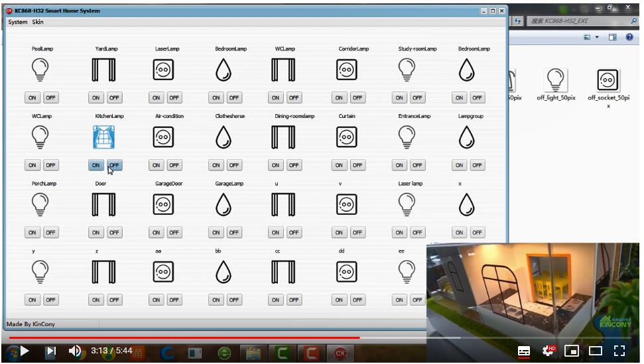Click the EntranceLamp bulb icon
644x364 pixels.
coord(407,137)
